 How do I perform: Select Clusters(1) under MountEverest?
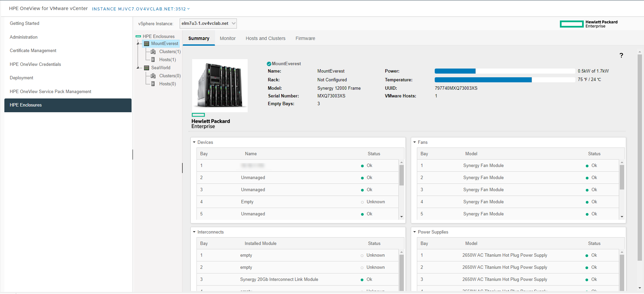click(170, 52)
